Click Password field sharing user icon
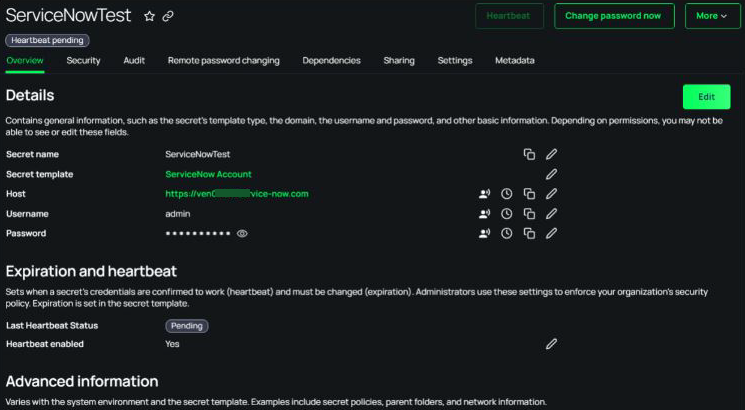745x410 pixels. 485,234
